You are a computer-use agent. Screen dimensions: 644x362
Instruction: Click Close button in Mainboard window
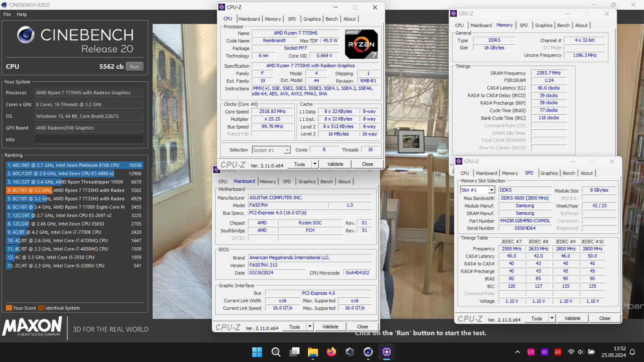pyautogui.click(x=362, y=326)
